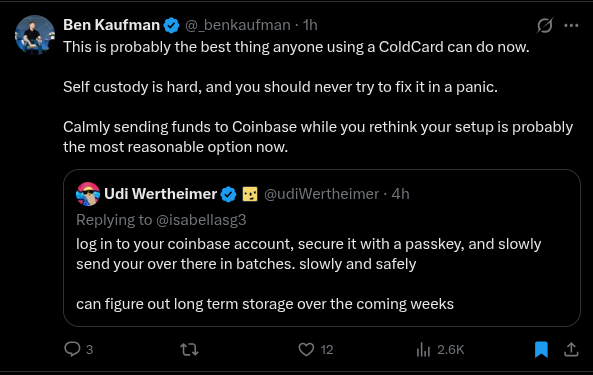Open Udi Wertheimer's avatar thumbnail

88,194
